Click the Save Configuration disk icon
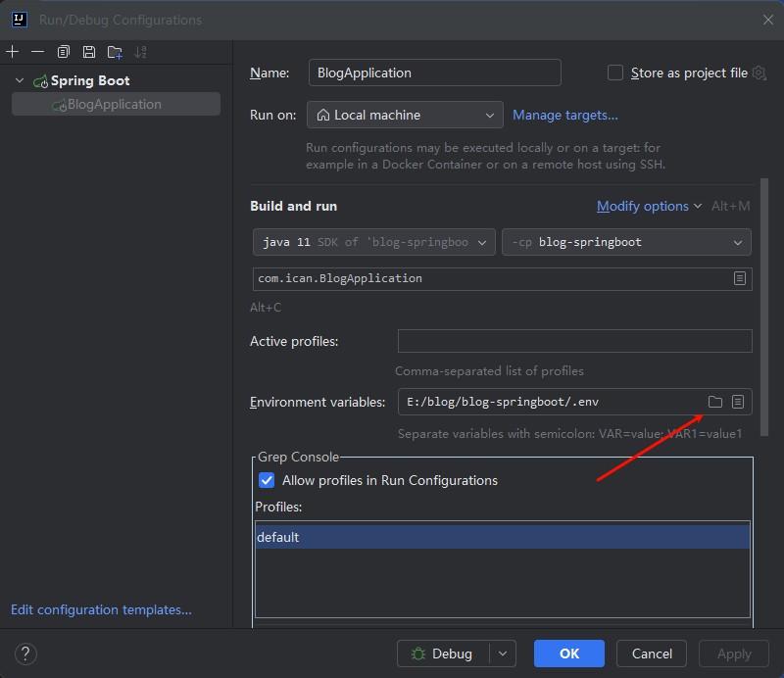 point(89,52)
